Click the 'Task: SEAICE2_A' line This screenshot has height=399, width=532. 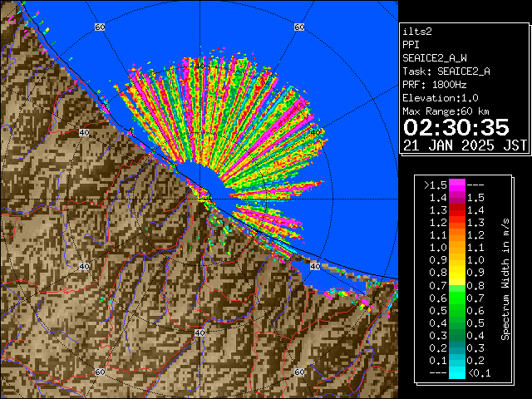pos(446,71)
